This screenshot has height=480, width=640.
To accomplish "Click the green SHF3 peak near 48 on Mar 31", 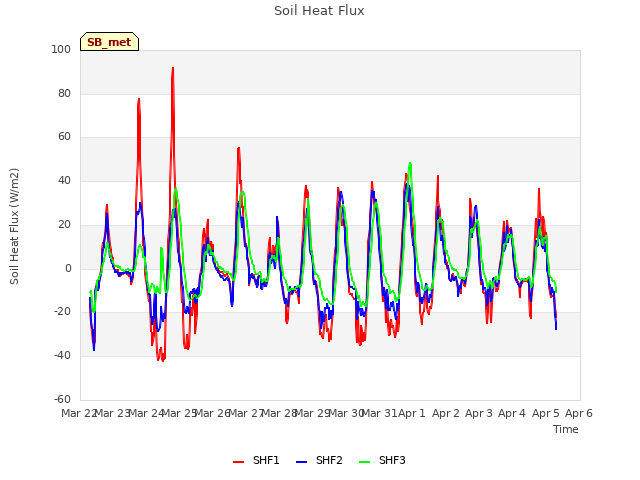I will (410, 164).
